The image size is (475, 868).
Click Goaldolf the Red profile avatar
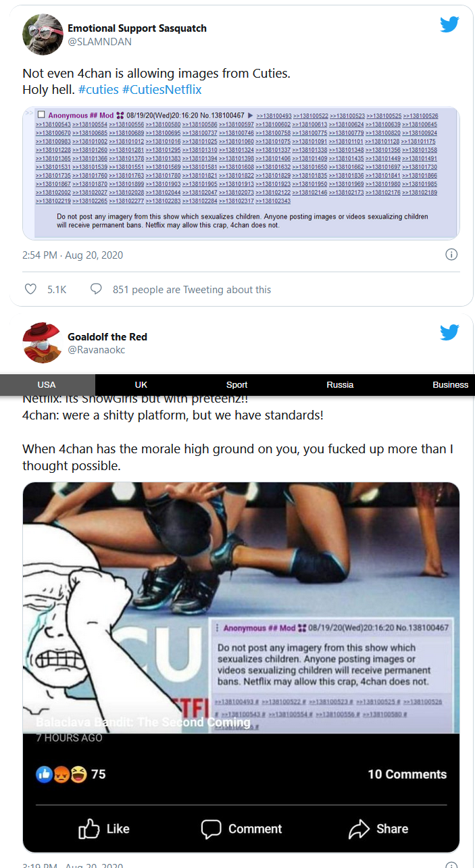[43, 342]
